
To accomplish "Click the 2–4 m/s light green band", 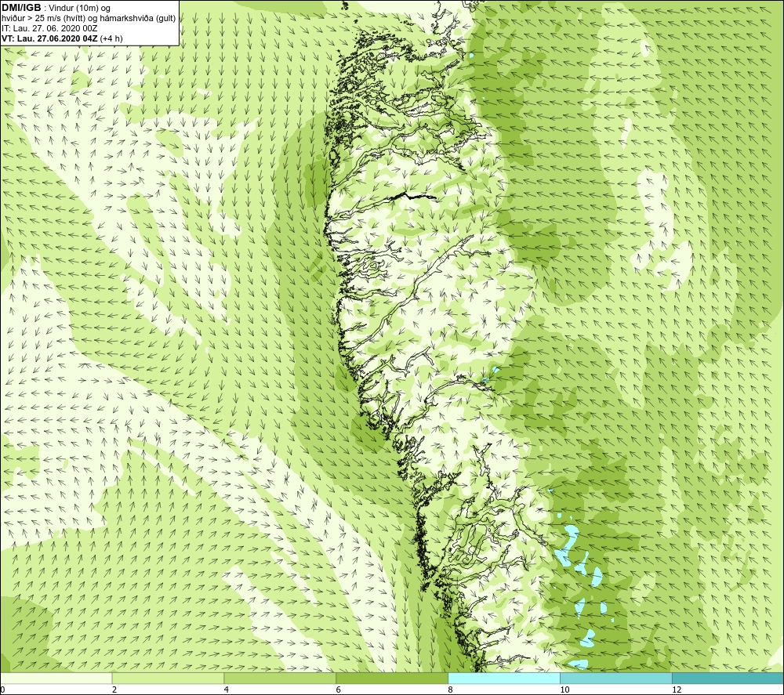I will [168, 678].
